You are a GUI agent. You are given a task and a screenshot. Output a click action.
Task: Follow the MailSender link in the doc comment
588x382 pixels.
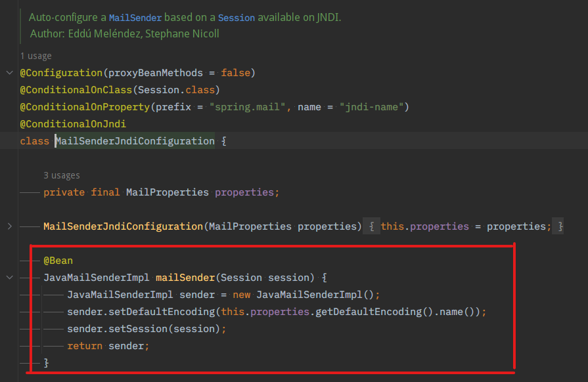(x=135, y=18)
